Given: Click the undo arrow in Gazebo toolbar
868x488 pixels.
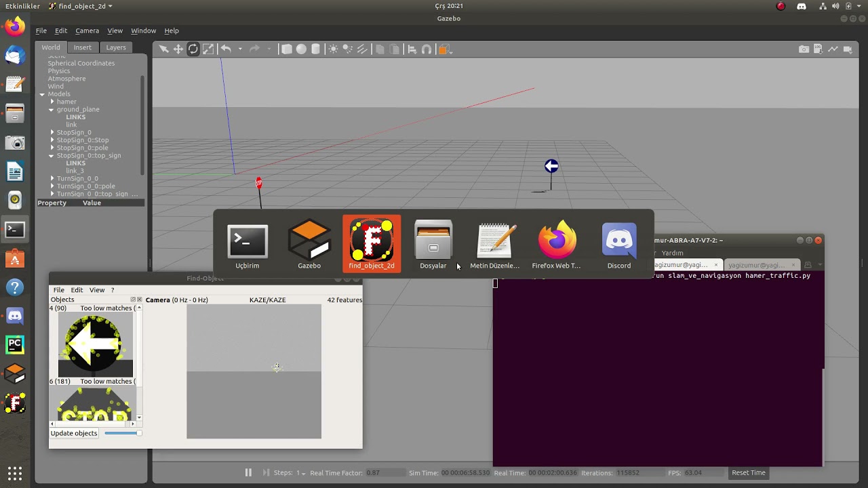Looking at the screenshot, I should coord(226,49).
